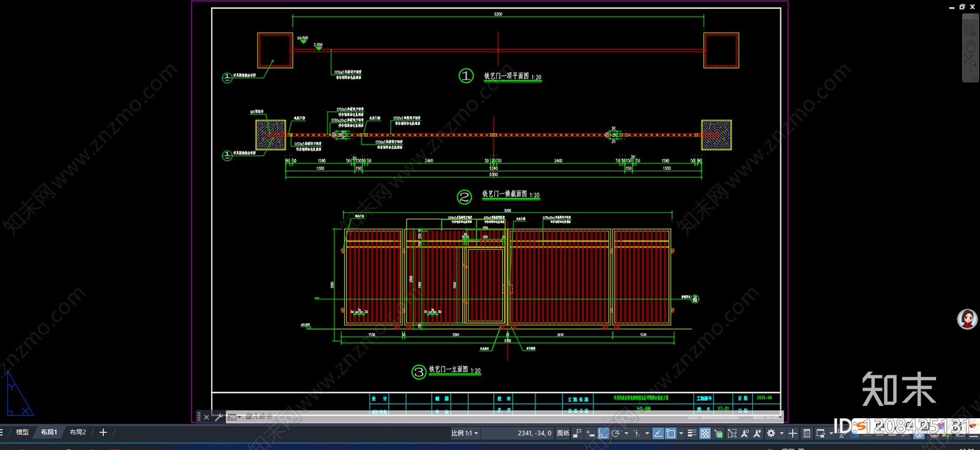Toggle dynamic input icon in status bar

tap(590, 433)
